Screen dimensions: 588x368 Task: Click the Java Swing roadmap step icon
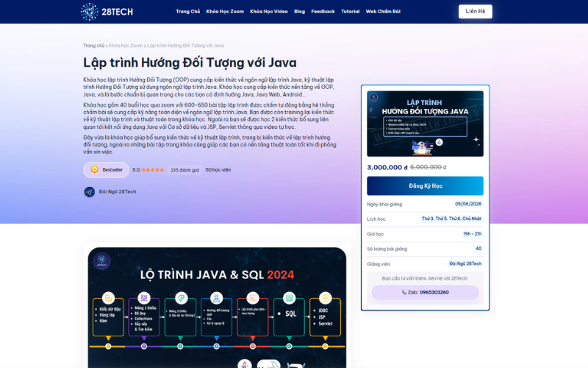pyautogui.click(x=253, y=298)
